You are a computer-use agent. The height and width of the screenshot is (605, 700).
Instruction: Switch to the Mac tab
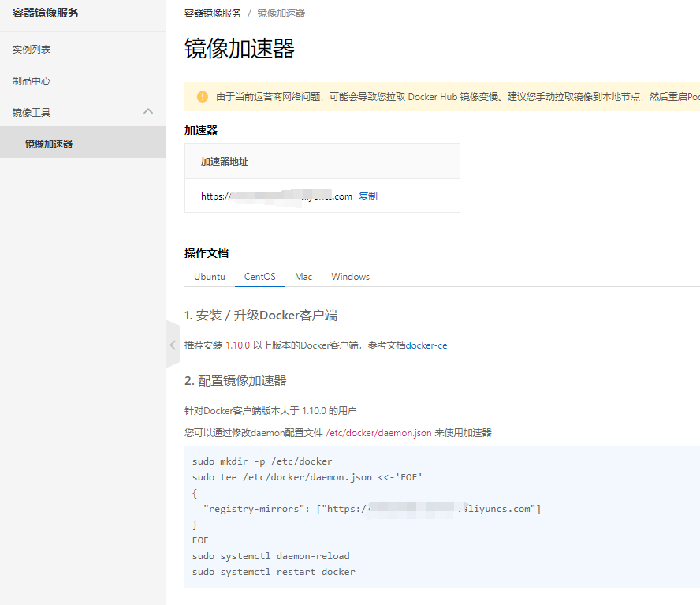tap(303, 277)
